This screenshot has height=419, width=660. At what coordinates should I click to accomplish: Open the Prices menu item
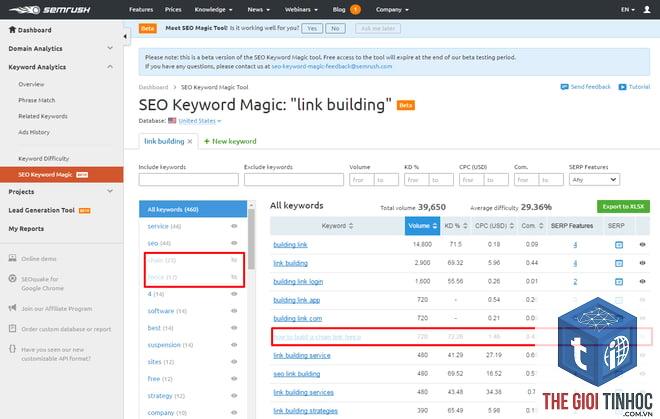[x=173, y=9]
